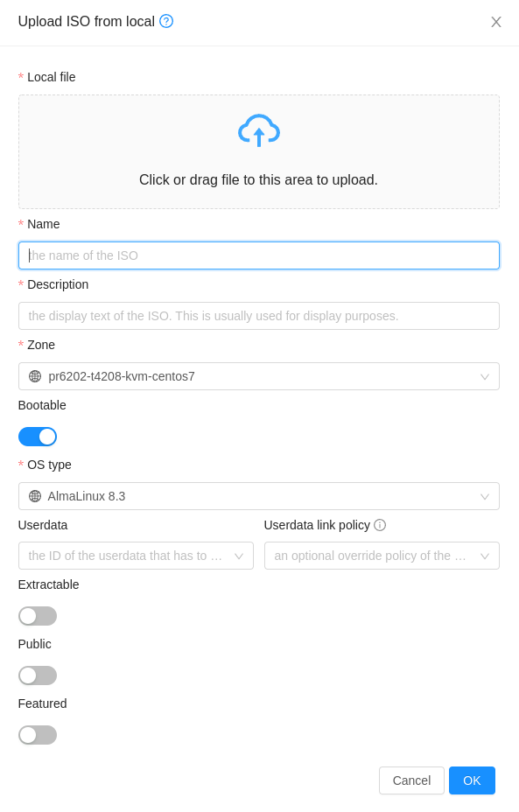The height and width of the screenshot is (812, 519).
Task: Disable the Bootable toggle
Action: 38,436
